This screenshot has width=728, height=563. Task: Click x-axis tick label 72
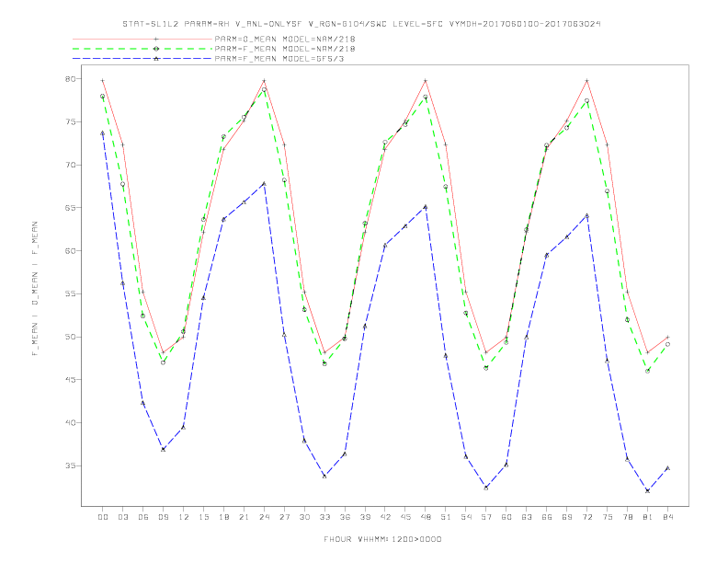(587, 517)
